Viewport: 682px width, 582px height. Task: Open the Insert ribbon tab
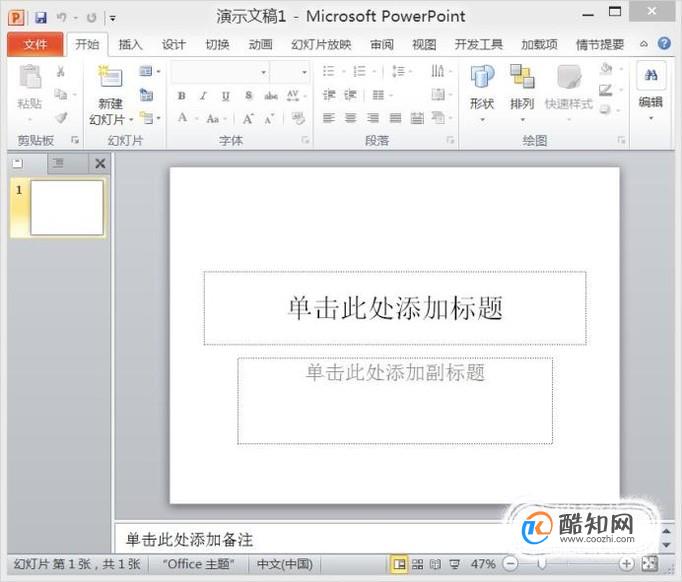pyautogui.click(x=130, y=44)
